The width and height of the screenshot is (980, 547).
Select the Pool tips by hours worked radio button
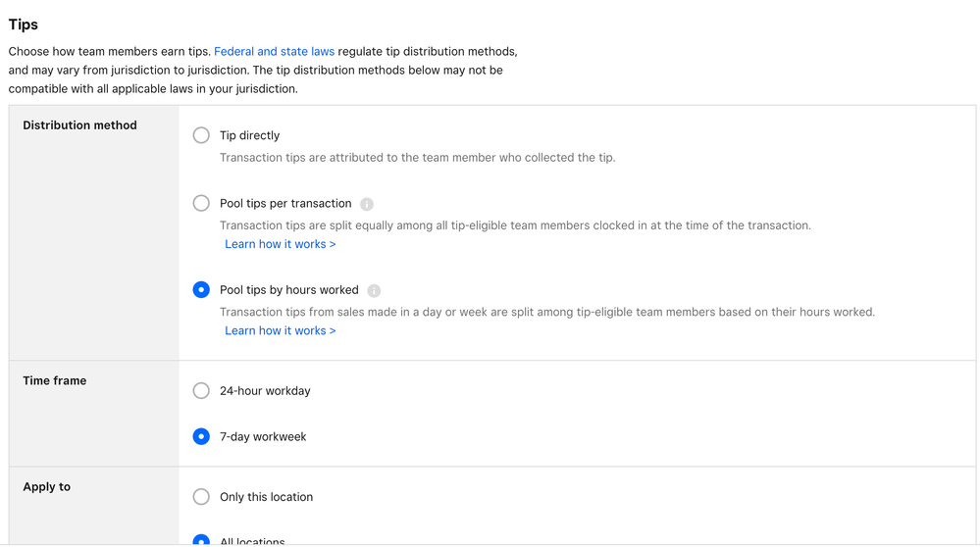point(201,289)
